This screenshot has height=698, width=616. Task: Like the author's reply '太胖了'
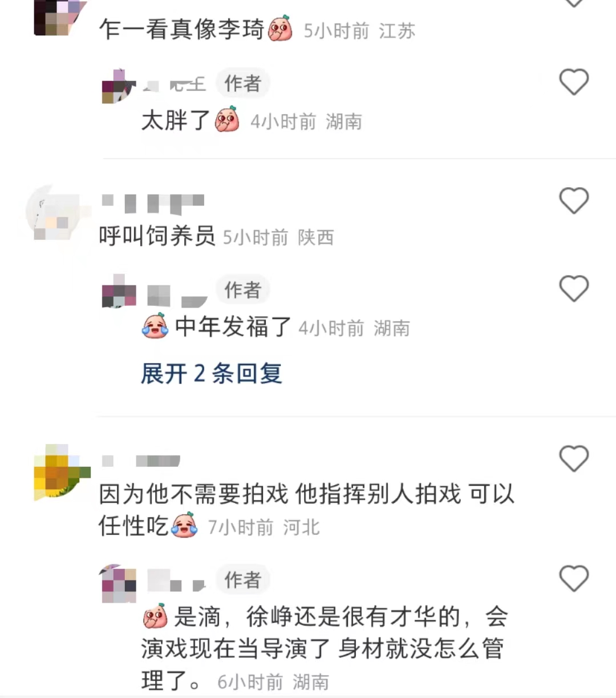[574, 82]
